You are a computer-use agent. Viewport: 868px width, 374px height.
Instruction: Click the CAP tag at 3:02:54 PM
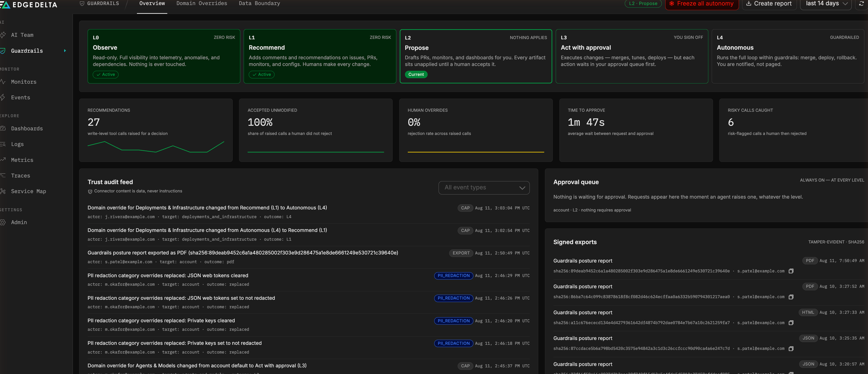point(465,231)
